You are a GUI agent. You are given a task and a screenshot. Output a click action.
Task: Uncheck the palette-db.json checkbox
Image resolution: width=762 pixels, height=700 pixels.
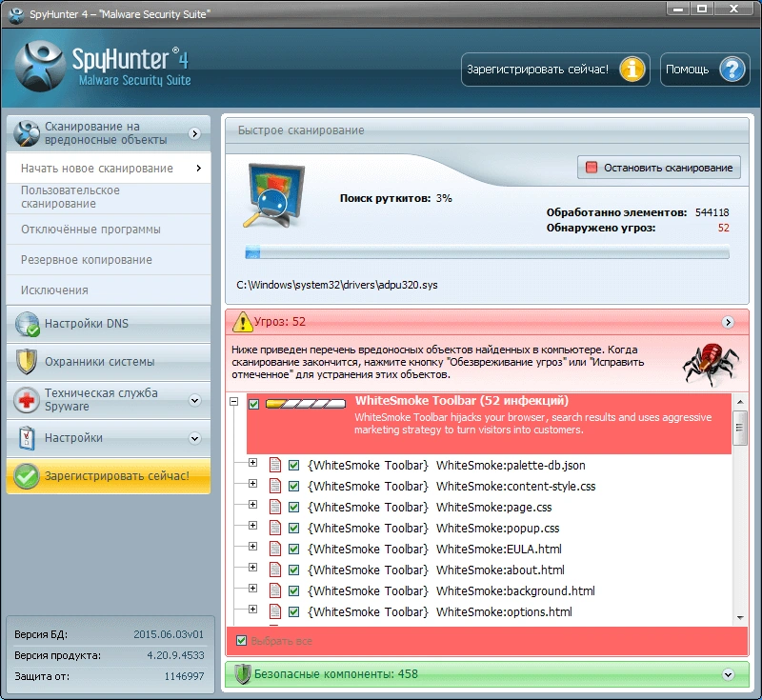293,466
